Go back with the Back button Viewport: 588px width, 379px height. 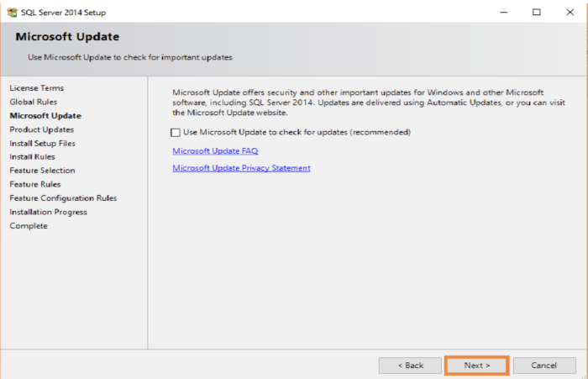click(x=410, y=366)
